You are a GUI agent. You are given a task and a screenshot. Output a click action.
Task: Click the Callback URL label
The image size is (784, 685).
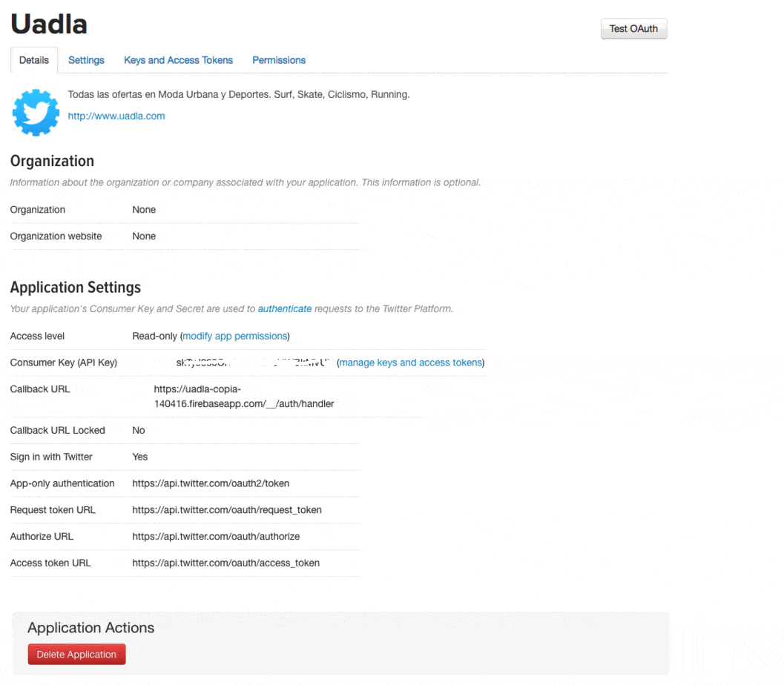click(40, 388)
